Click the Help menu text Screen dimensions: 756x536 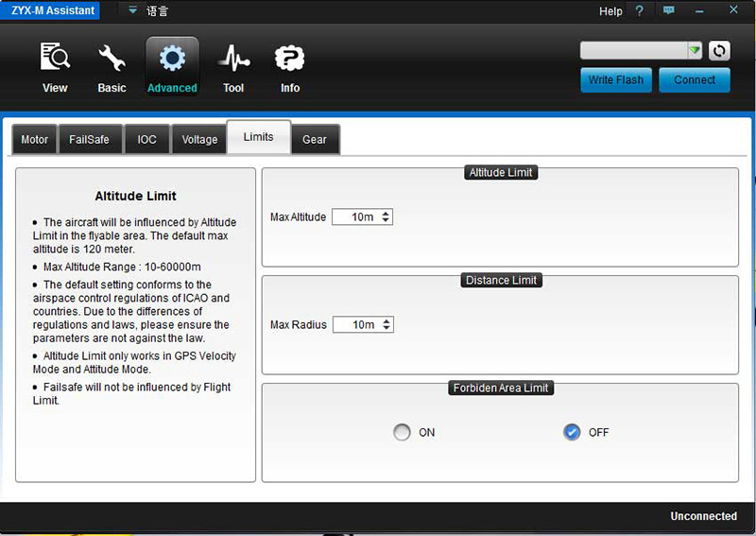[x=610, y=11]
